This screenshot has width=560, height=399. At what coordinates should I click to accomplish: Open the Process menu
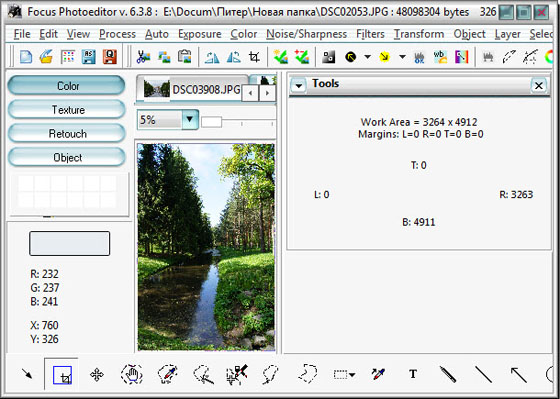pyautogui.click(x=117, y=34)
